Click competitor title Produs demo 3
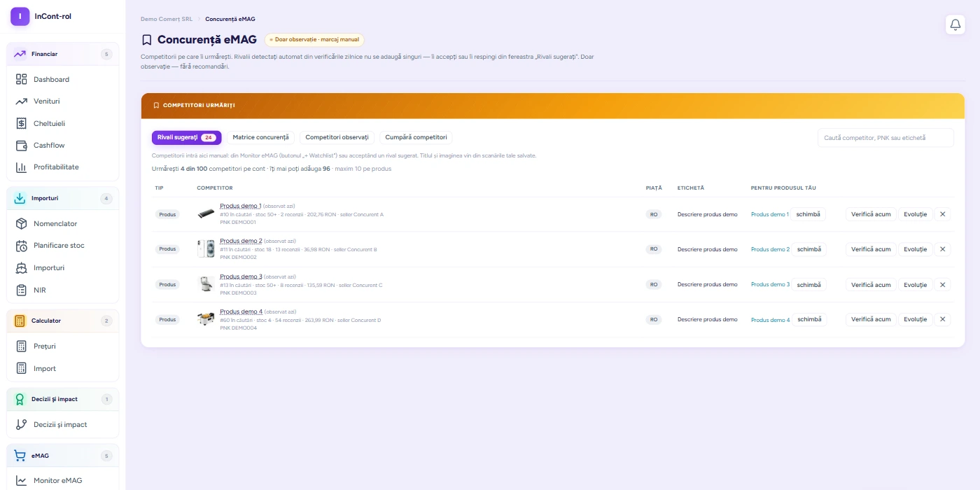This screenshot has width=980, height=490. tap(241, 276)
